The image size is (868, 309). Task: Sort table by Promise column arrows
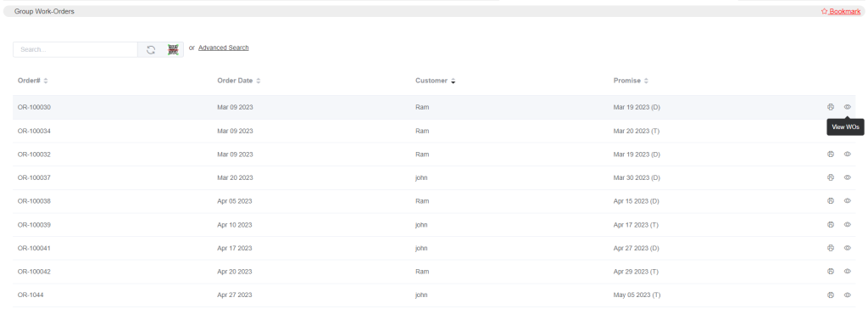click(x=646, y=81)
